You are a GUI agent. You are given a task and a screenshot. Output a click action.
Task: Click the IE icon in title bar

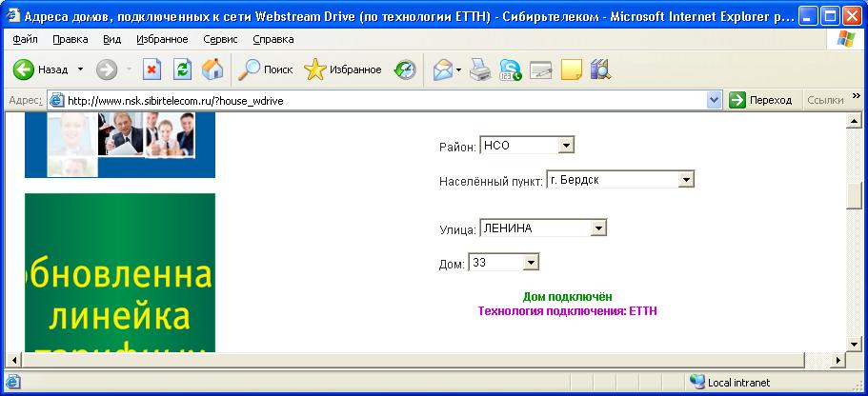[12, 15]
